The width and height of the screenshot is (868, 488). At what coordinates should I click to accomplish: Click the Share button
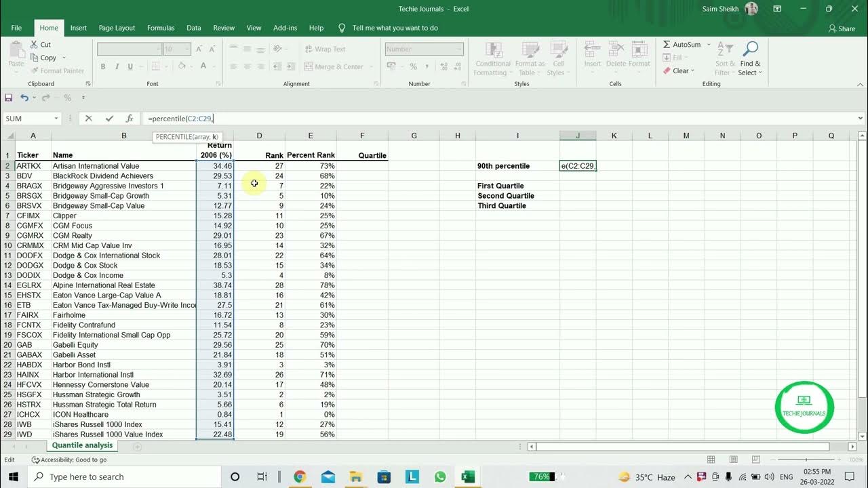tap(842, 28)
